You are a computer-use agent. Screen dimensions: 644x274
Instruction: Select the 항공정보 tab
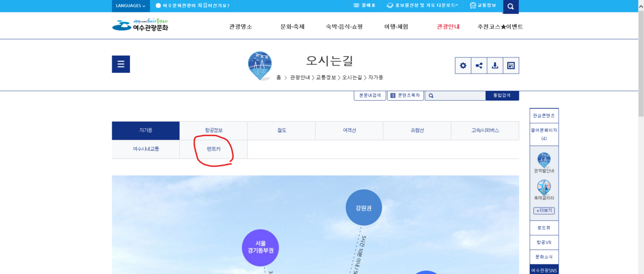point(214,130)
